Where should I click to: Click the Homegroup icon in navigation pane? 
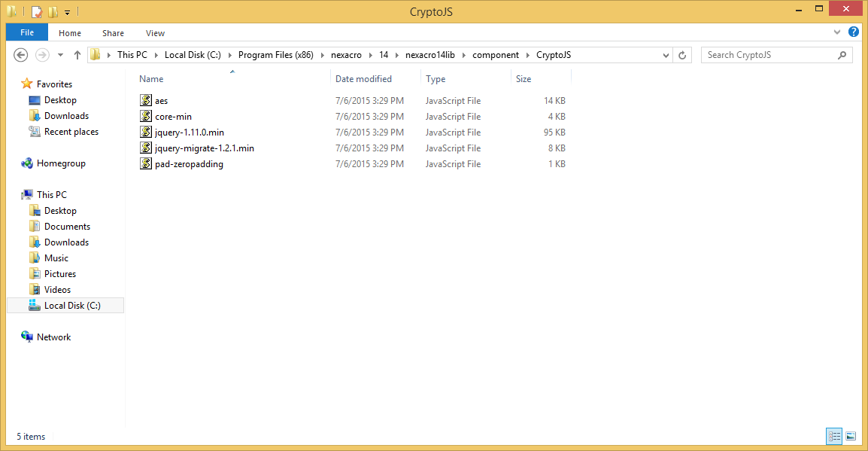click(x=26, y=163)
